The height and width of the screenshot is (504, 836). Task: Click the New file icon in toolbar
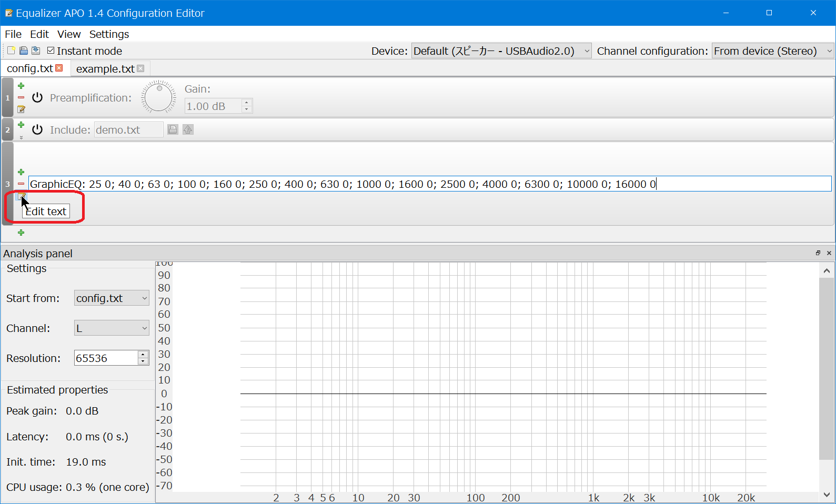pyautogui.click(x=11, y=51)
